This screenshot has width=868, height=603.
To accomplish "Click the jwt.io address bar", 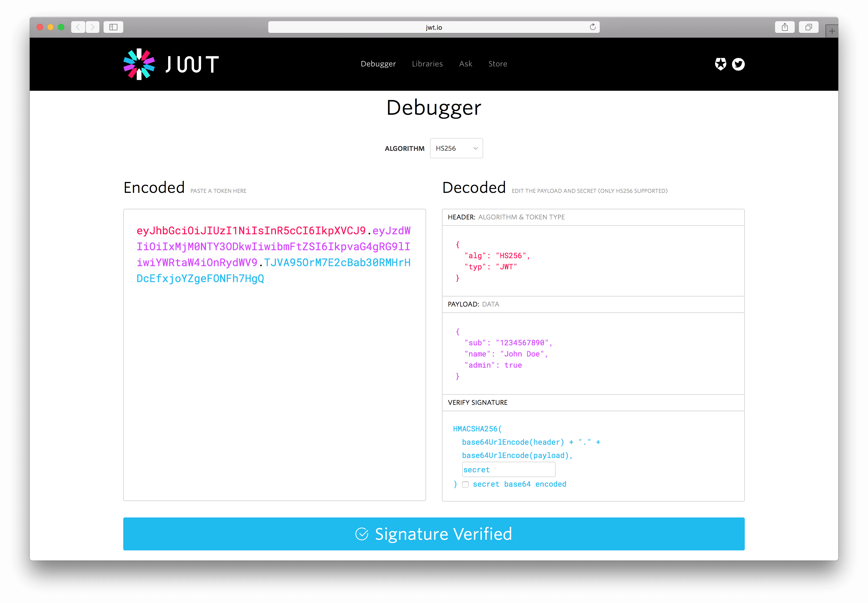I will pos(433,27).
